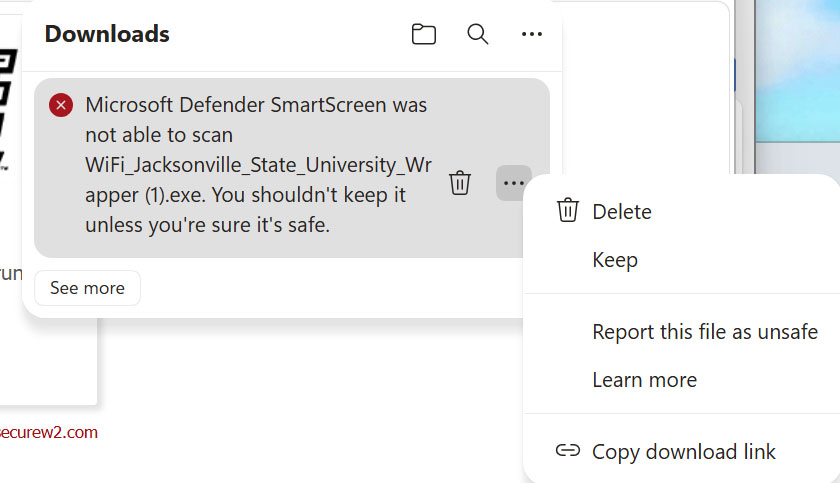
Task: Click the ellipsis button on blocked download
Action: 513,183
